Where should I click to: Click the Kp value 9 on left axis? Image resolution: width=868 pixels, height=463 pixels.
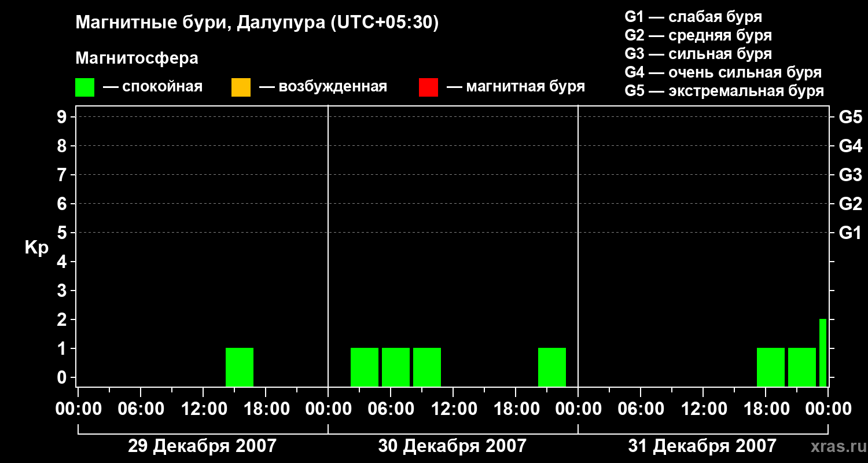click(62, 117)
